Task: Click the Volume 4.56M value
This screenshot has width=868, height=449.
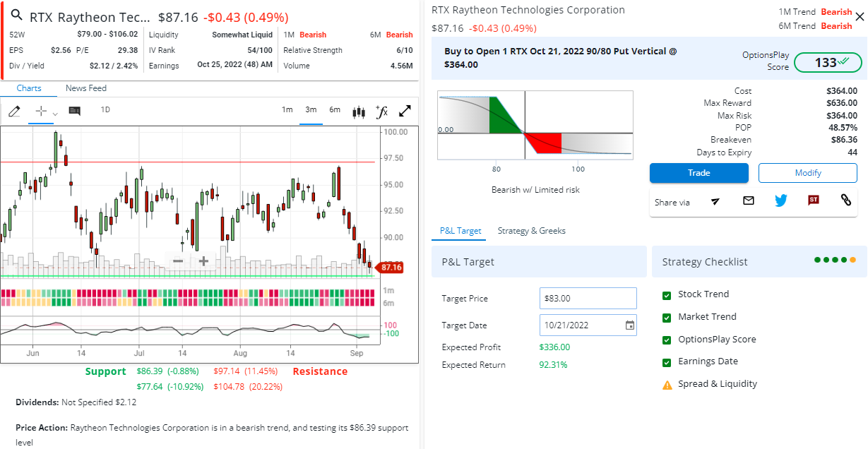Action: tap(402, 66)
